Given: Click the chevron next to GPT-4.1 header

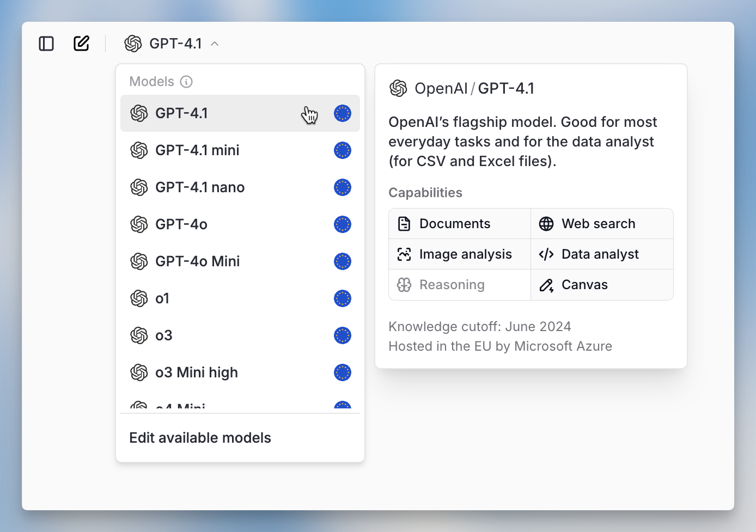Looking at the screenshot, I should [x=215, y=44].
